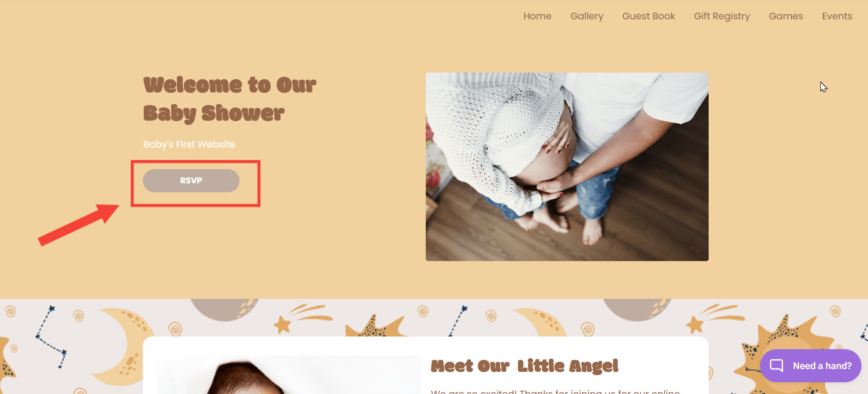
Task: Click the newborn baby photo thumbnail
Action: click(x=289, y=375)
